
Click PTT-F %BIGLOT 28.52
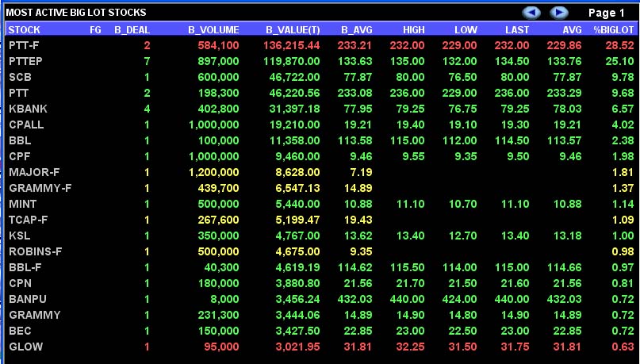point(619,45)
